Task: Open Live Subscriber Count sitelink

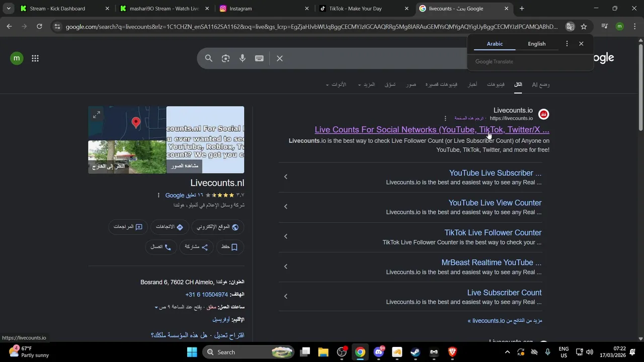Action: click(504, 293)
